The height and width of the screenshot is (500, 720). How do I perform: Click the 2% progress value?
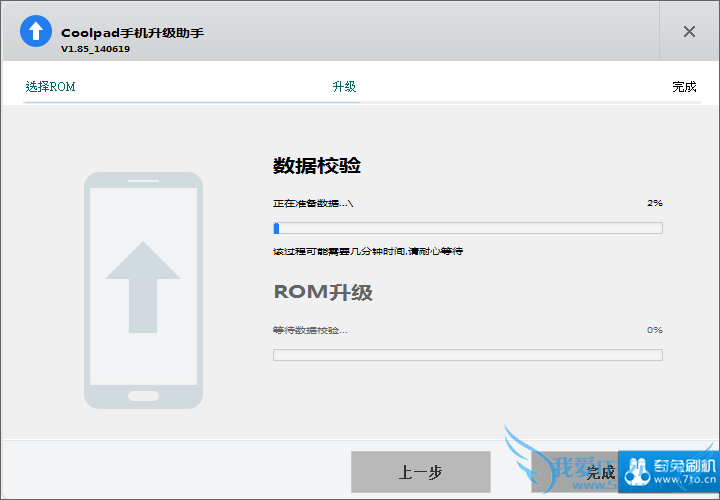pos(655,203)
